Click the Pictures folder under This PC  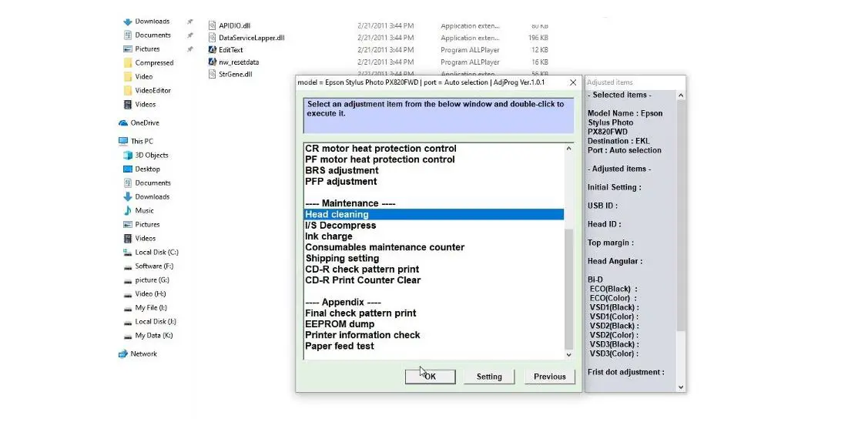click(x=141, y=225)
